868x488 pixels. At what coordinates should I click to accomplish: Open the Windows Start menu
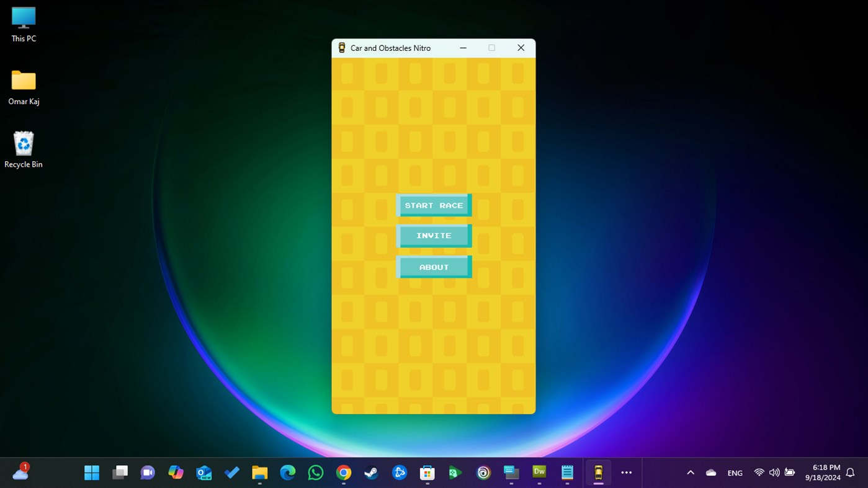[x=92, y=472]
